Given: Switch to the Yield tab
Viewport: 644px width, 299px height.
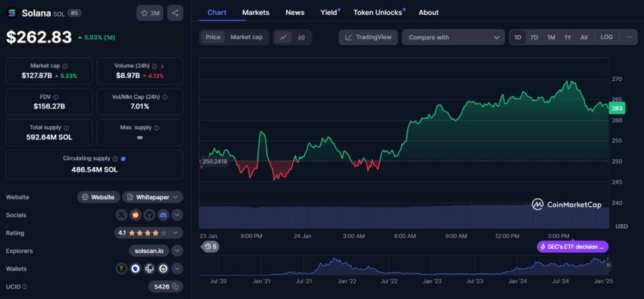Looking at the screenshot, I should (x=329, y=12).
